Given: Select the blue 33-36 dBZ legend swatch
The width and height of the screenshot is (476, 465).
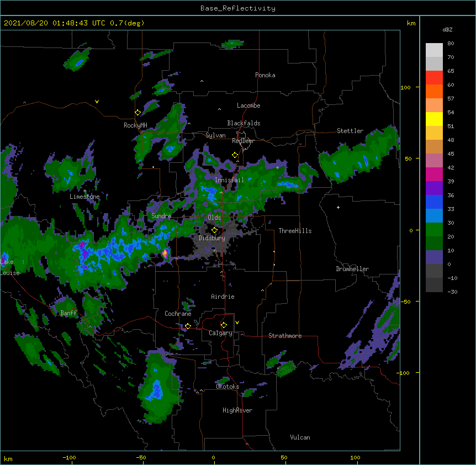Looking at the screenshot, I should pos(434,202).
